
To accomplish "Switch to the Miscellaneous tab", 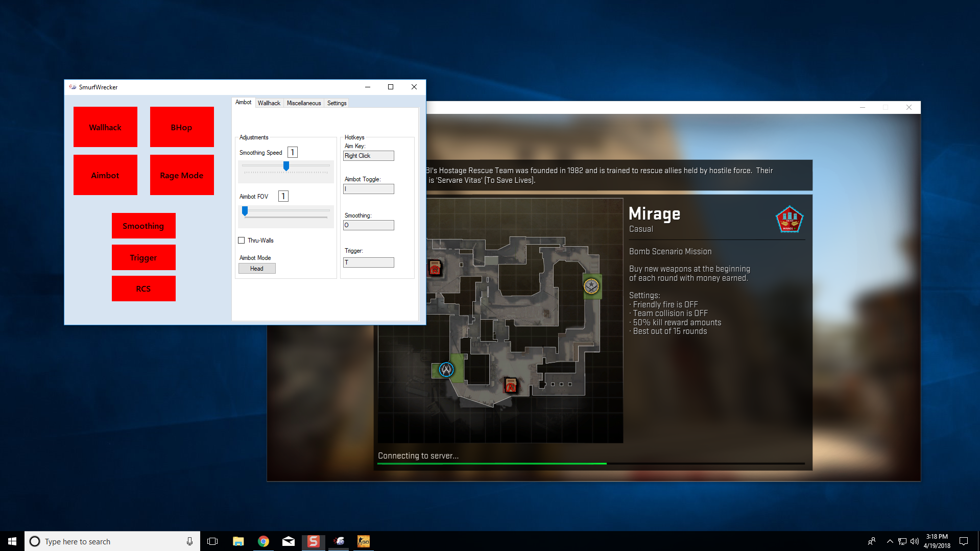I will [x=304, y=103].
